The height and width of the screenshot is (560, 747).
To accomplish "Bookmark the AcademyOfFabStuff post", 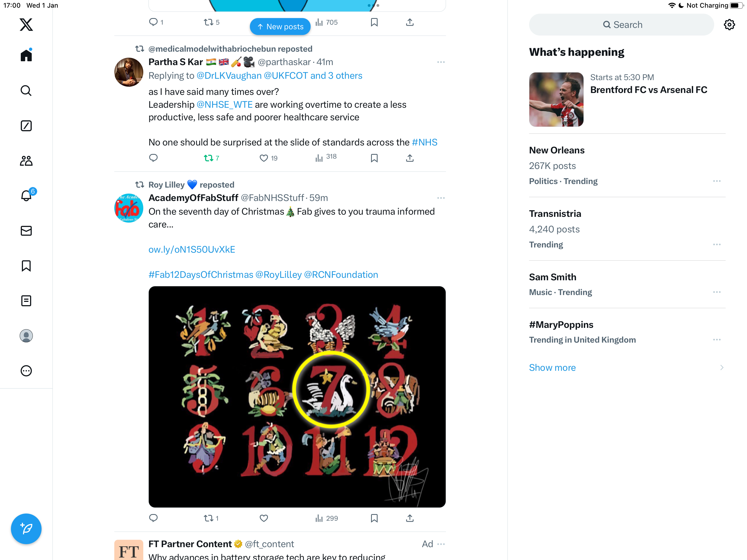I will click(x=374, y=518).
